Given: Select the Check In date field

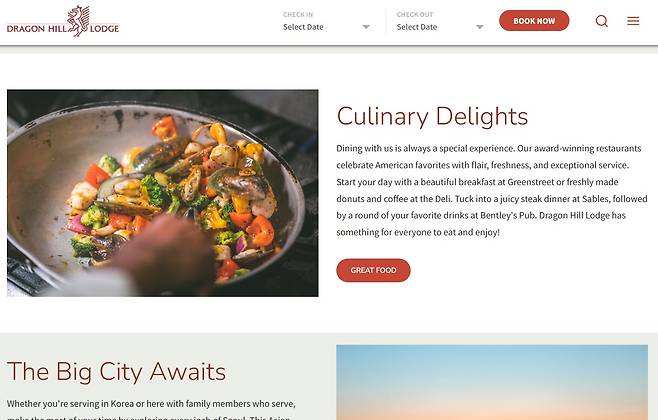Looking at the screenshot, I should pos(326,21).
